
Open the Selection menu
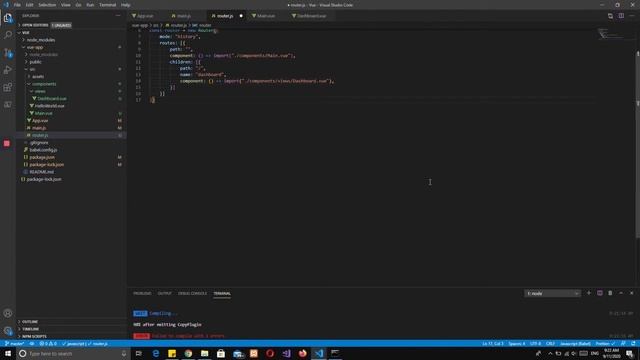47,5
